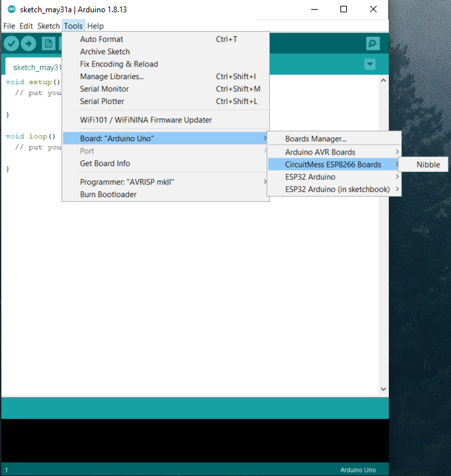Choose Burn Bootloader

(166, 194)
